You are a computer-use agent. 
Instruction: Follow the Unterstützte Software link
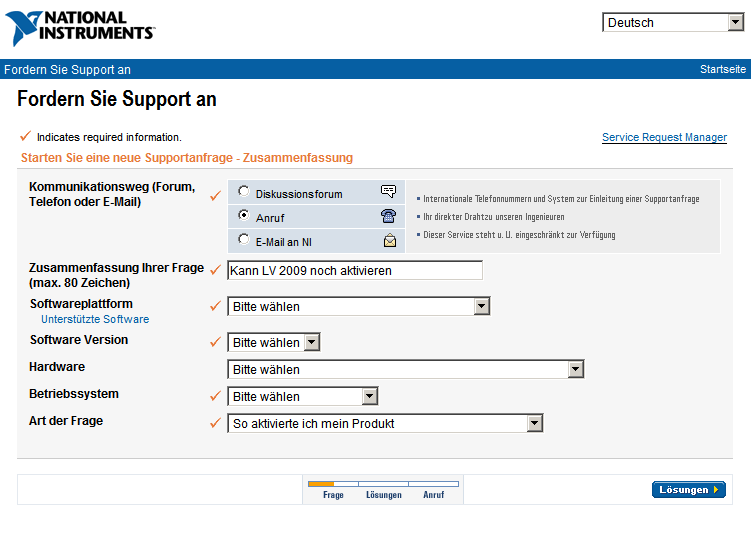pyautogui.click(x=95, y=320)
